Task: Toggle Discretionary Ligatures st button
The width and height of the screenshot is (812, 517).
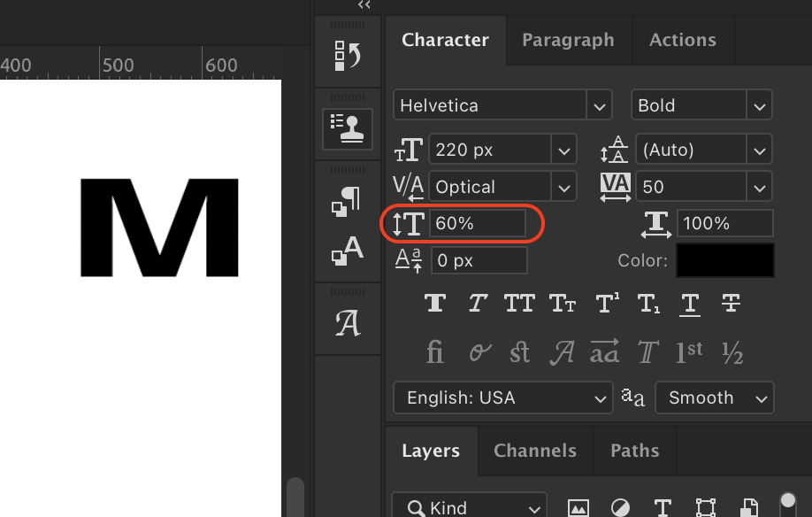Action: click(x=519, y=353)
